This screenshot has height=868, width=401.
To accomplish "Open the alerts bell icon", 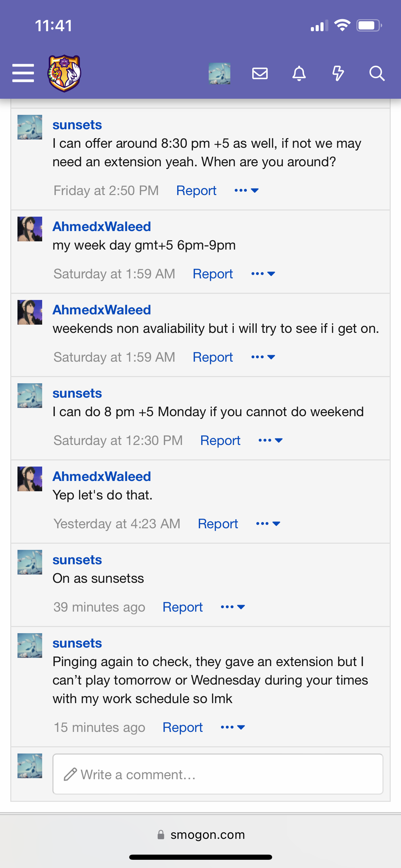I will pos(299,73).
